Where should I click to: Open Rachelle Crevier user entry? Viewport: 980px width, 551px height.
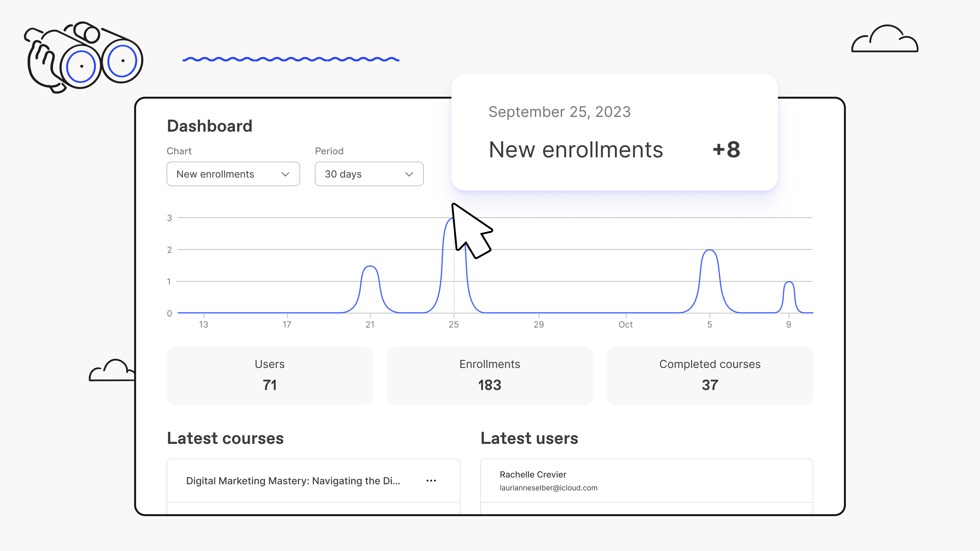(x=646, y=481)
